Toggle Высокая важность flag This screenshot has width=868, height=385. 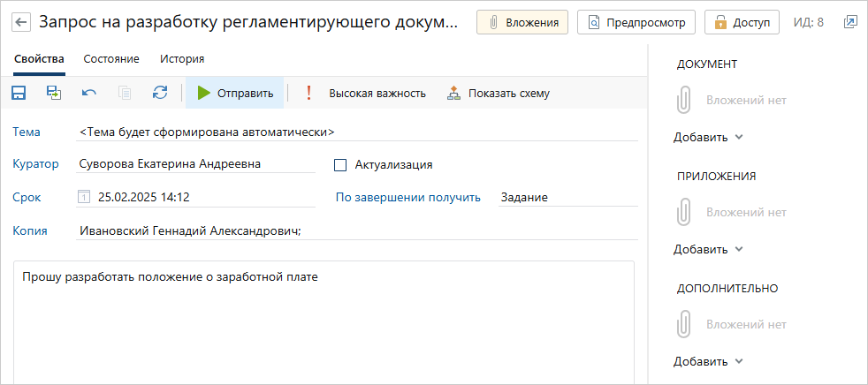tap(366, 93)
